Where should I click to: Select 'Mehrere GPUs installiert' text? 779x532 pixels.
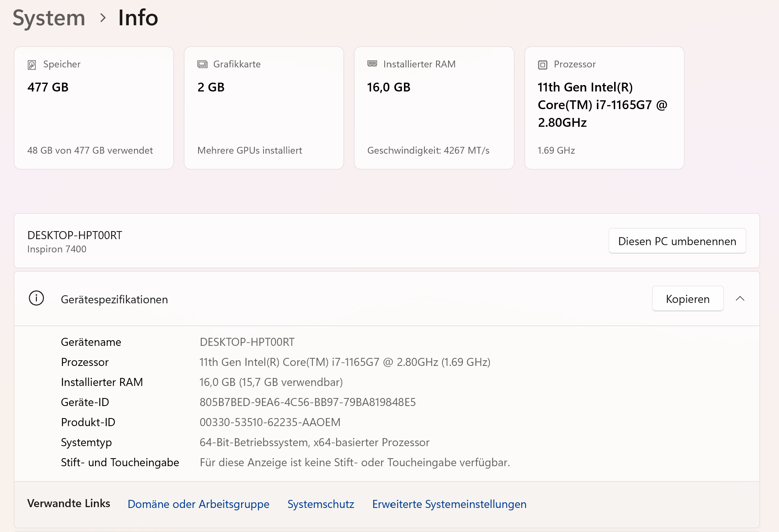pos(250,150)
